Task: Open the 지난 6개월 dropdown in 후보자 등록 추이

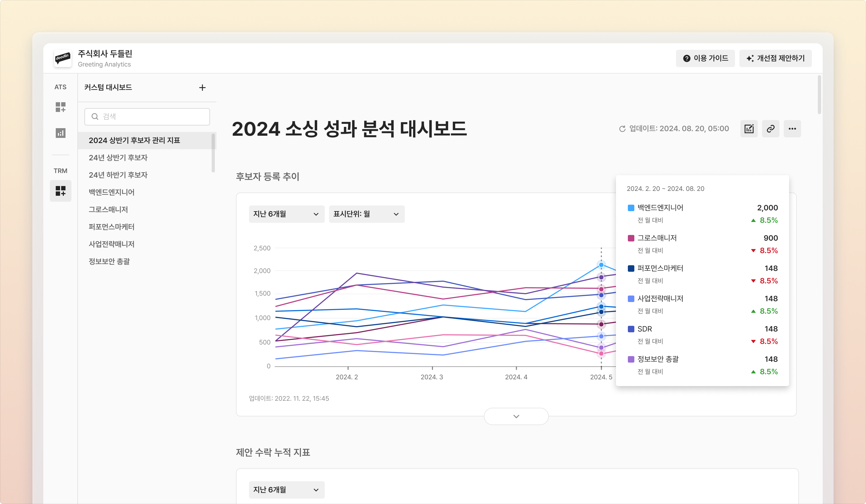Action: coord(286,214)
